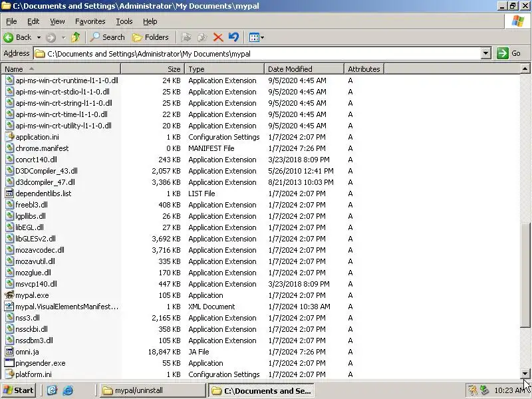Sort by the Date Modified column header
This screenshot has height=399, width=532.
point(304,69)
